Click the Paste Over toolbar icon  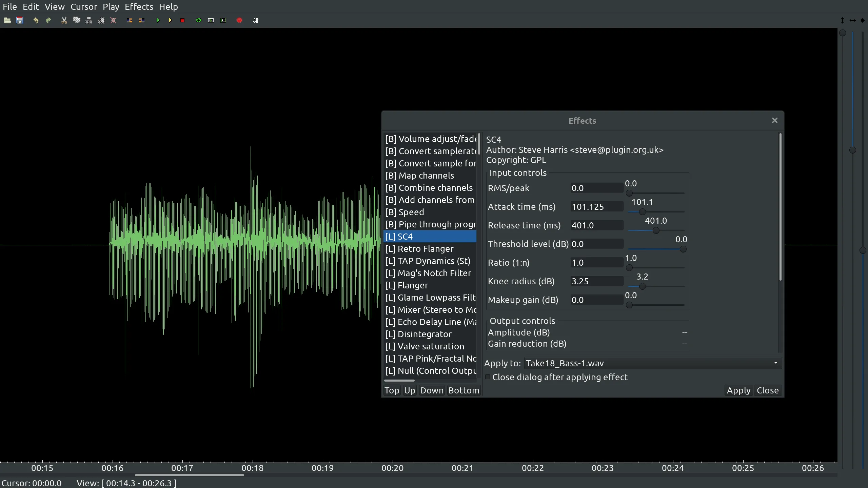(x=101, y=20)
